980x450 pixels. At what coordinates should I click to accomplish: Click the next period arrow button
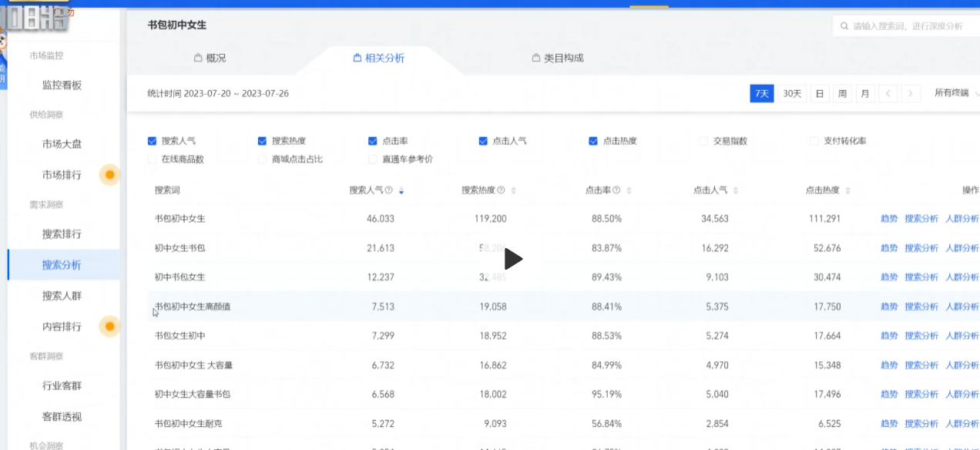911,93
